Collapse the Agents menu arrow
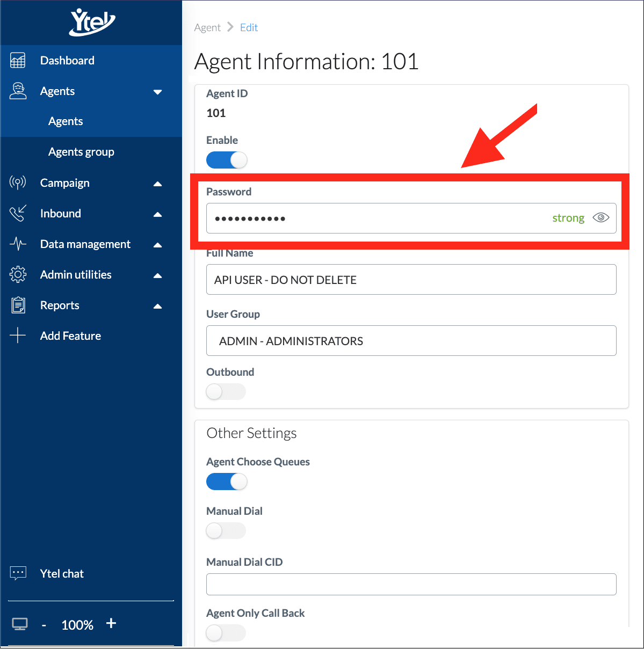 157,92
